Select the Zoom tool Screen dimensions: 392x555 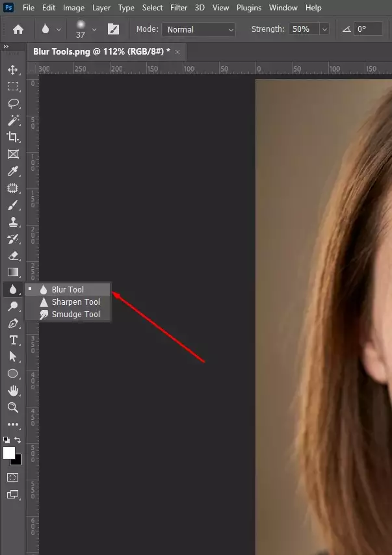pyautogui.click(x=13, y=407)
